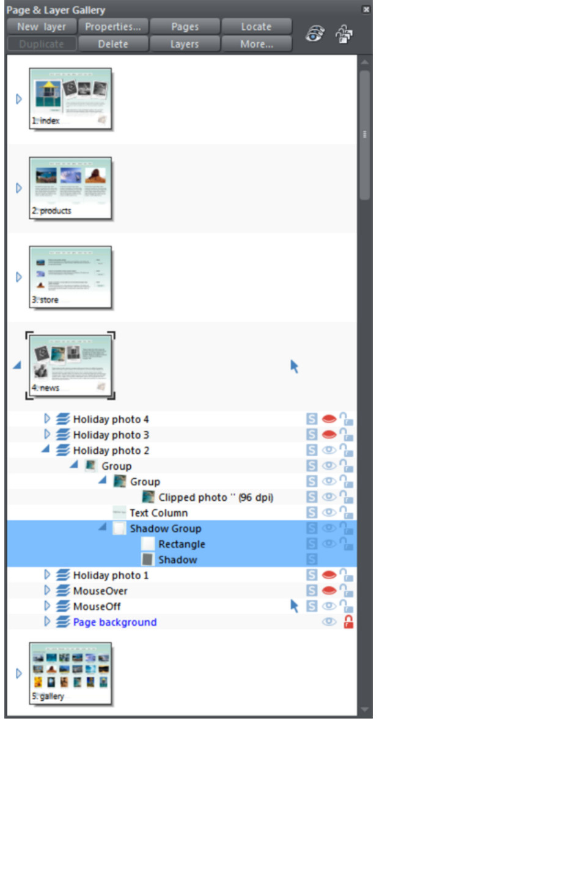Click the gallery vertical scrollbar thumb

click(365, 135)
